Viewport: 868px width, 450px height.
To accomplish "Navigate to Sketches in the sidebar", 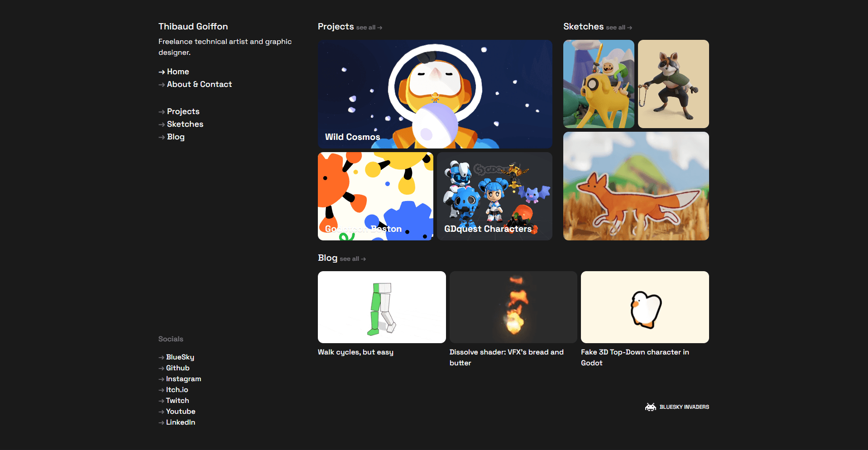I will pos(185,124).
